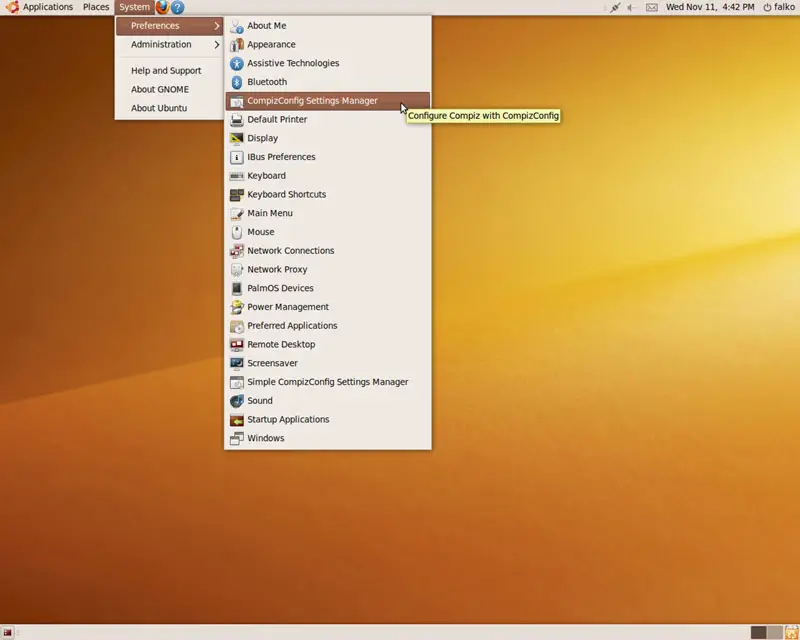The image size is (800, 640).
Task: Click the Assistive Technologies accessibility icon
Action: [236, 63]
